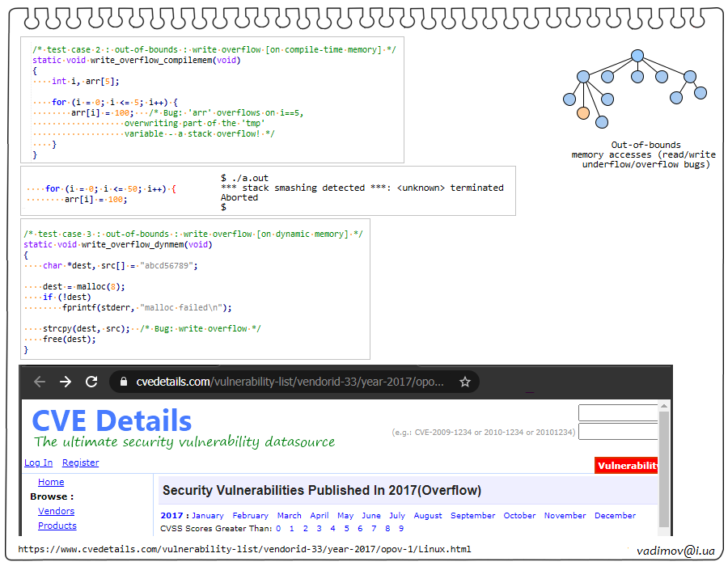Screen dimensions: 728x566
Task: Click the 'dest = malloc(8);' code line
Action: 83,287
